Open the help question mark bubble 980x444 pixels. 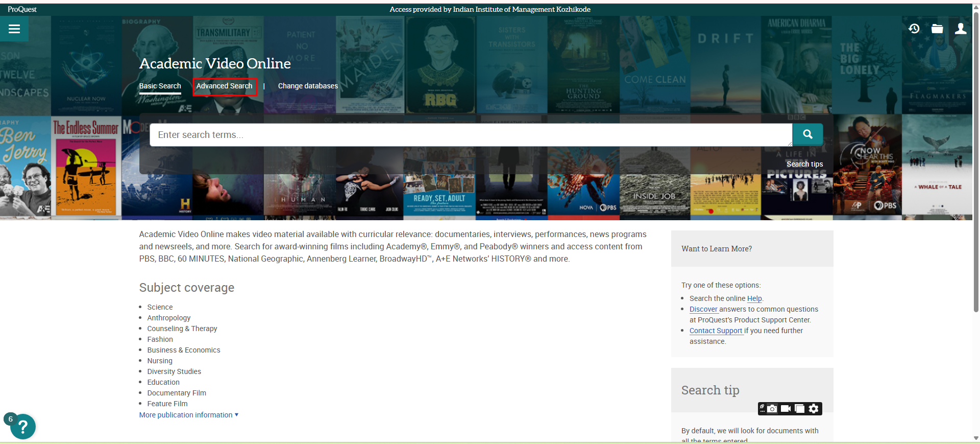[22, 427]
